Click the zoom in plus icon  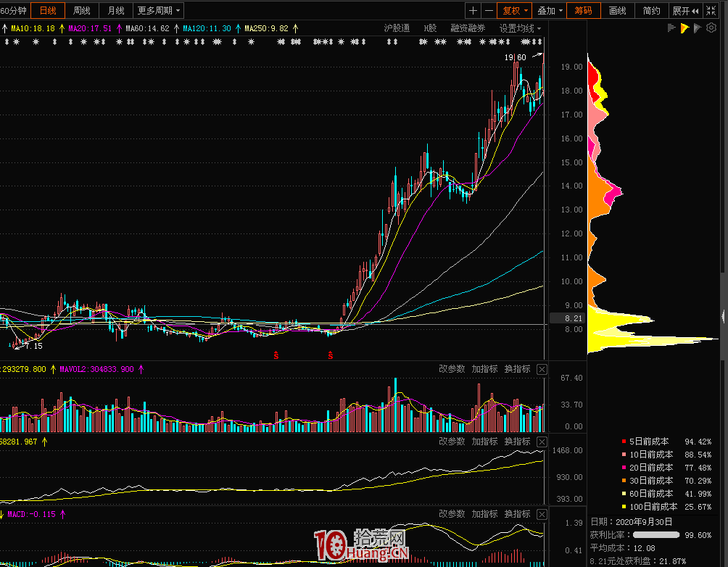coord(473,11)
